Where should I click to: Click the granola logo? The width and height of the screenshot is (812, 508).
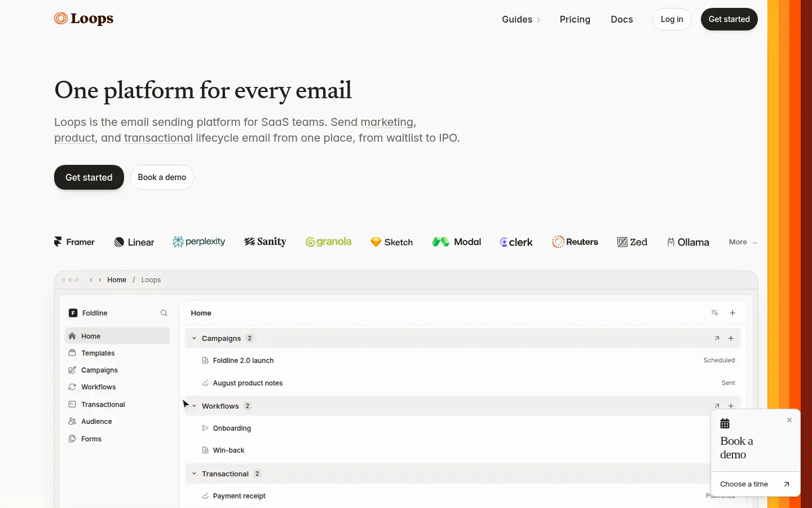(x=329, y=242)
